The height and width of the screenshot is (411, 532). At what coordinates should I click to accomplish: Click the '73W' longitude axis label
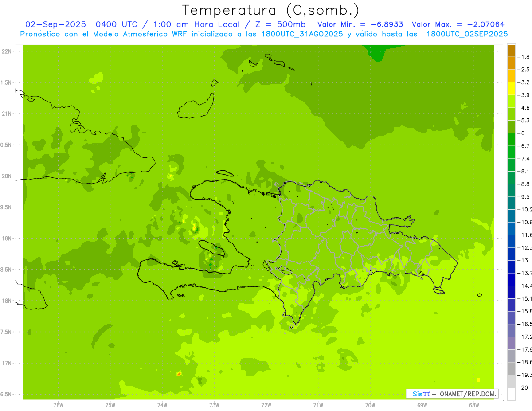214,405
